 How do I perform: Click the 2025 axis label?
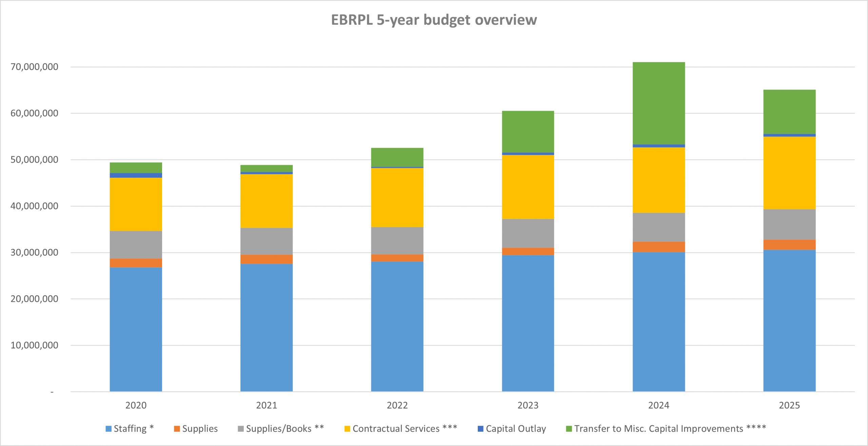(x=789, y=405)
